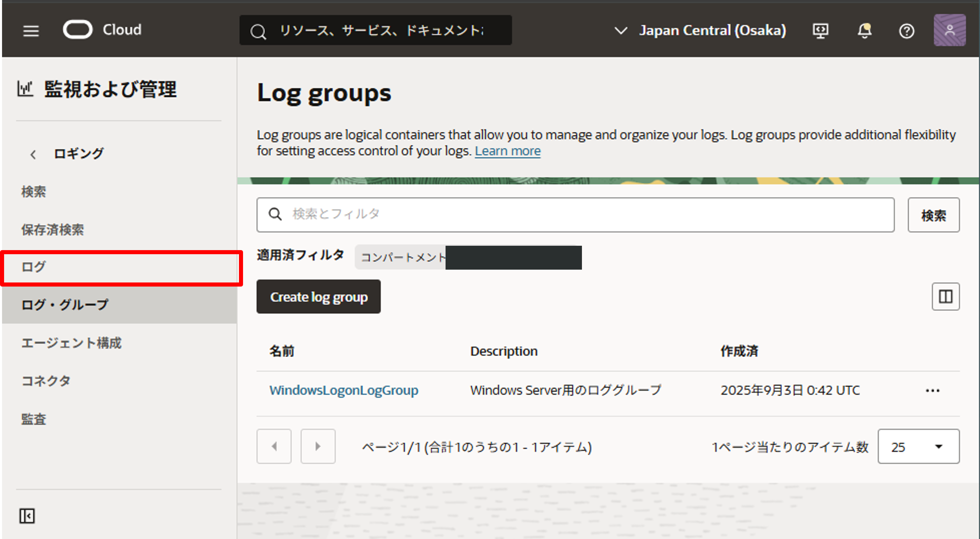Image resolution: width=980 pixels, height=539 pixels.
Task: Expand the Japan Central (Osaka) region selector
Action: [x=700, y=30]
